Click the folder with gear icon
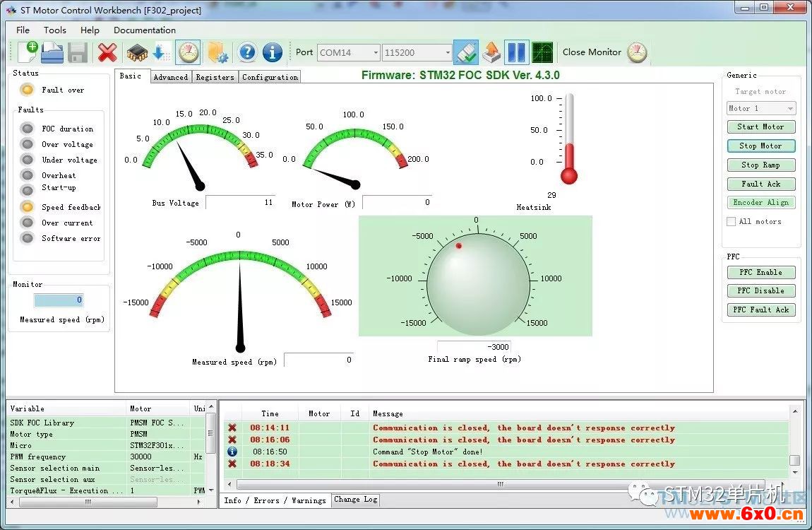This screenshot has height=530, width=812. (x=217, y=53)
